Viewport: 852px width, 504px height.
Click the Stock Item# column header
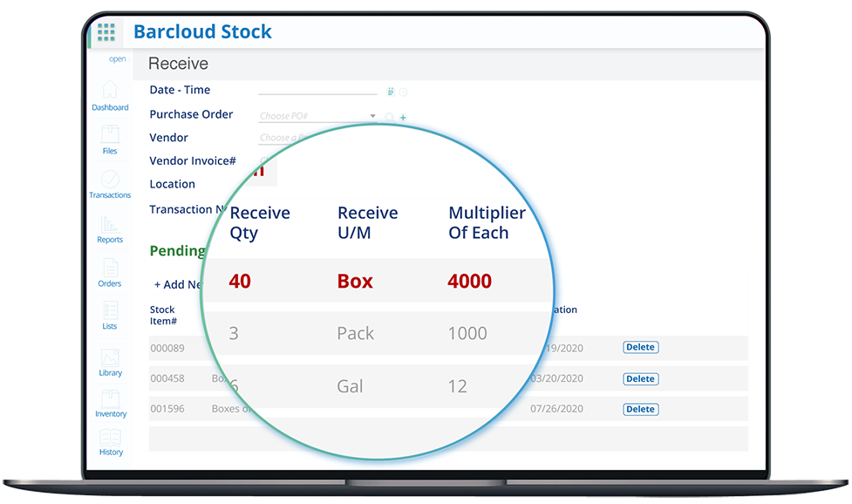click(163, 315)
